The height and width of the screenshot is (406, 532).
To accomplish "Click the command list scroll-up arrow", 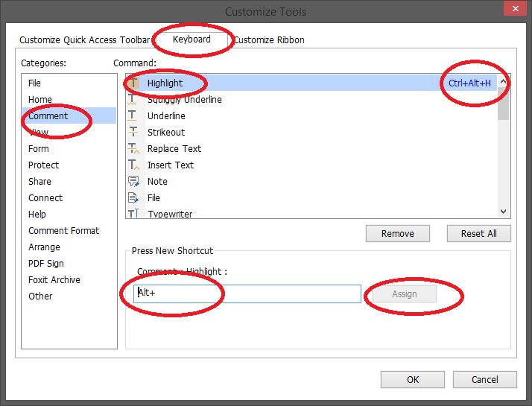I will coord(504,82).
